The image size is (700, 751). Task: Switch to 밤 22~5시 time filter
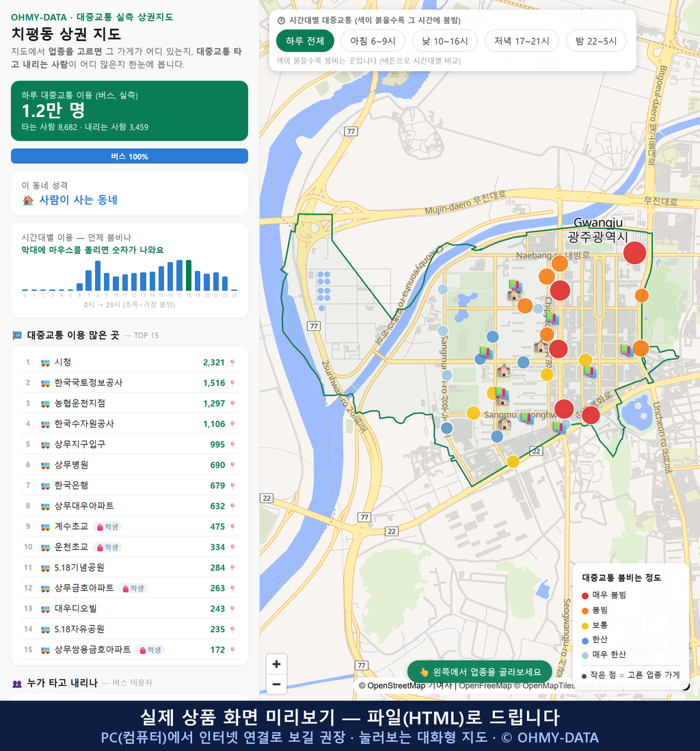pyautogui.click(x=596, y=41)
